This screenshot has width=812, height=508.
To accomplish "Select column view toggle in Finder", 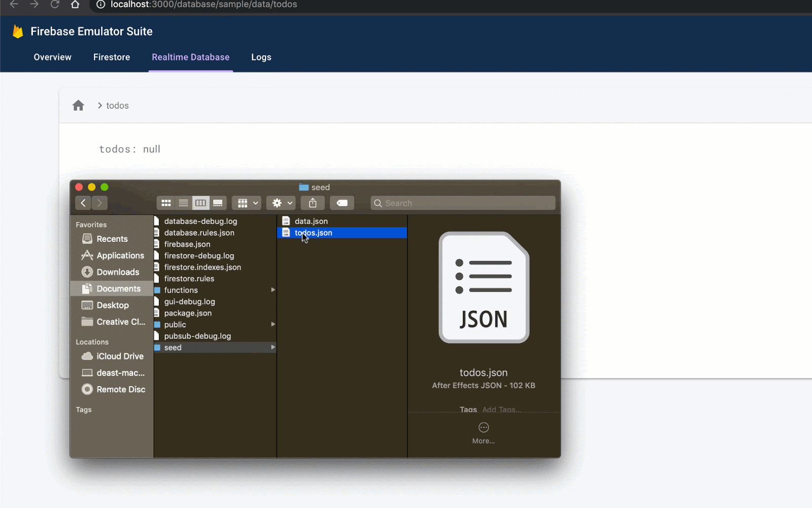I will pos(200,203).
